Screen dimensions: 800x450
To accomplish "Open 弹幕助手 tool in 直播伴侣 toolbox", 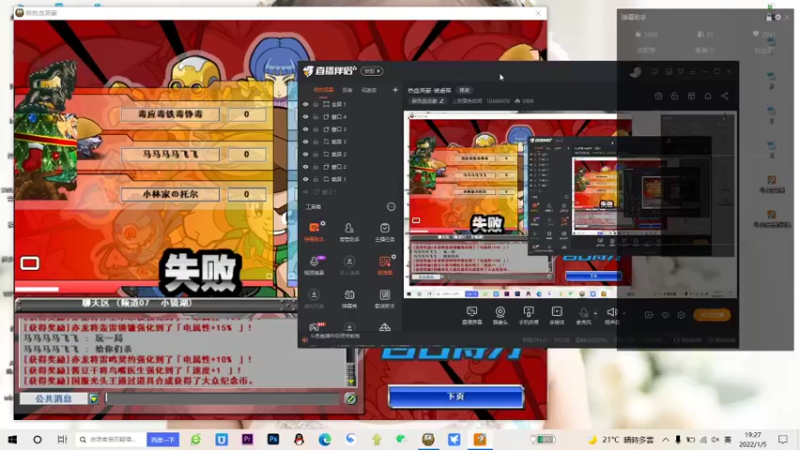I will coord(314,232).
